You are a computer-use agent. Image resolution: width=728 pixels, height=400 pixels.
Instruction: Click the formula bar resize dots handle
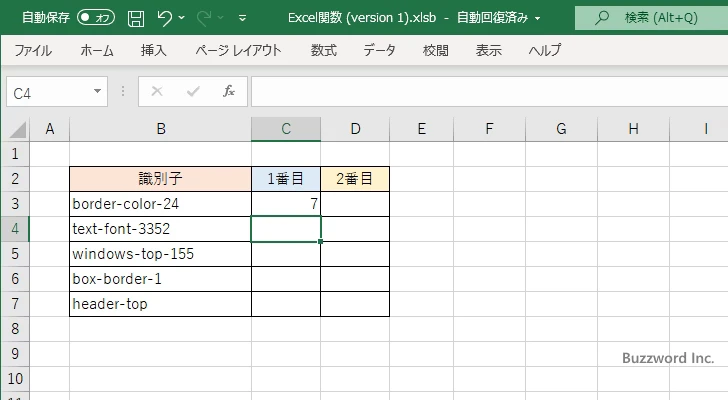click(123, 91)
